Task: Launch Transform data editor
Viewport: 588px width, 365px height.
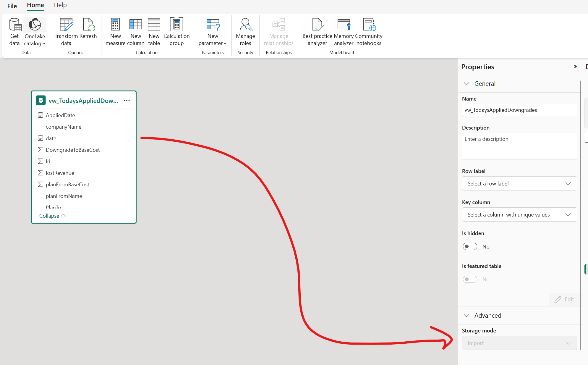Action: pyautogui.click(x=66, y=32)
